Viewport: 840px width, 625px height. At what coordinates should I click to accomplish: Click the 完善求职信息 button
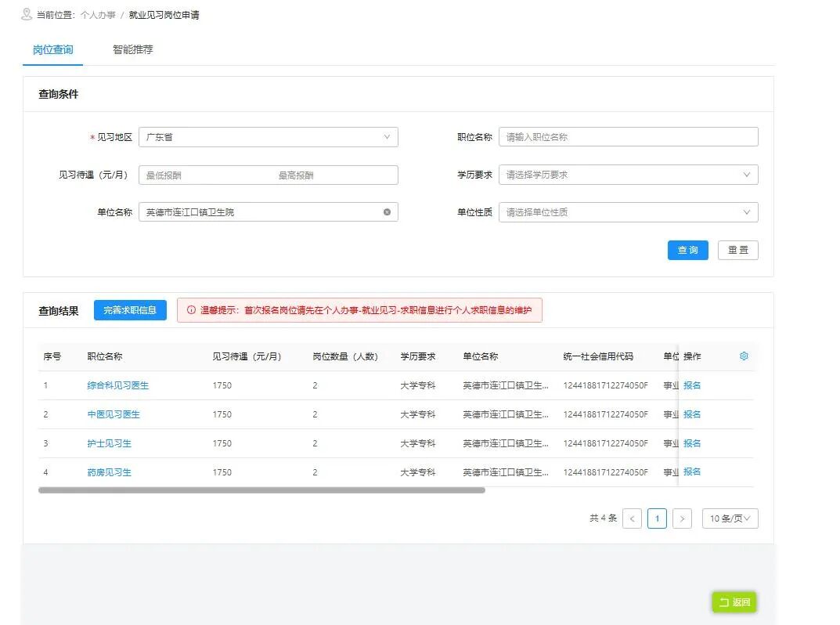tap(130, 310)
